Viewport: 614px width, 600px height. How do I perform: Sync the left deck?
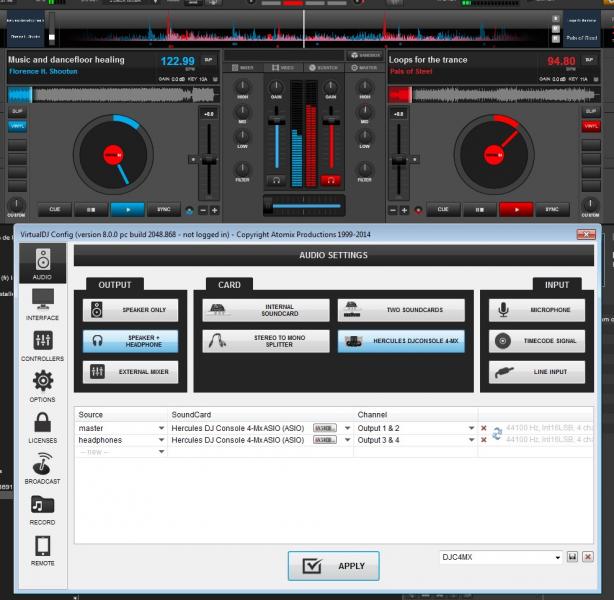click(164, 210)
